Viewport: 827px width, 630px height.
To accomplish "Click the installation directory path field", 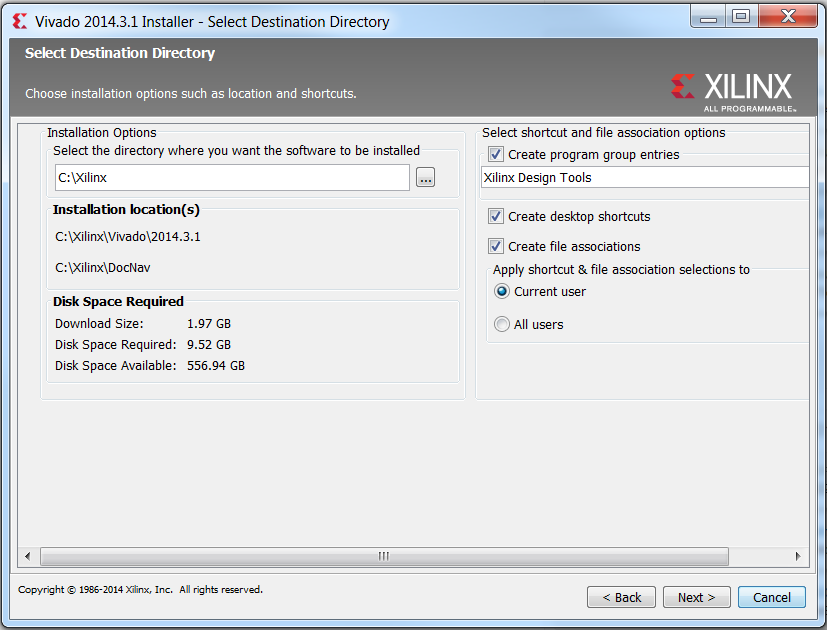I will tap(232, 178).
